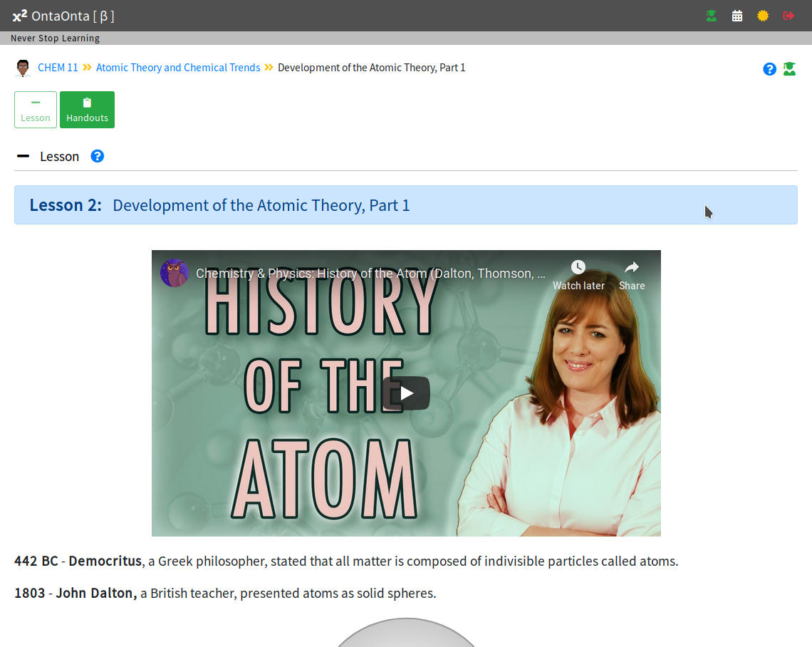This screenshot has width=812, height=647.
Task: Open the Handouts tab button
Action: coord(87,110)
